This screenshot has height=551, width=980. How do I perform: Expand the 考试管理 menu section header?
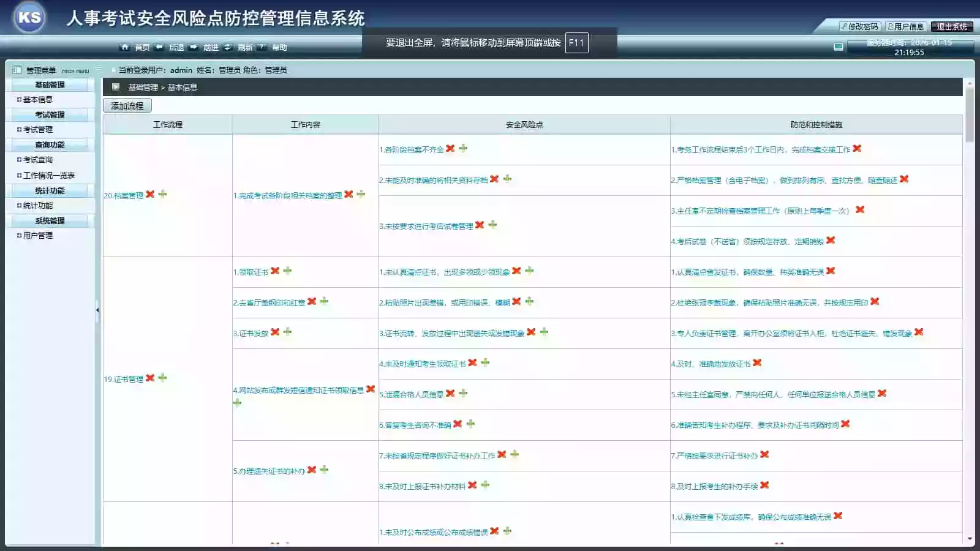click(x=50, y=114)
